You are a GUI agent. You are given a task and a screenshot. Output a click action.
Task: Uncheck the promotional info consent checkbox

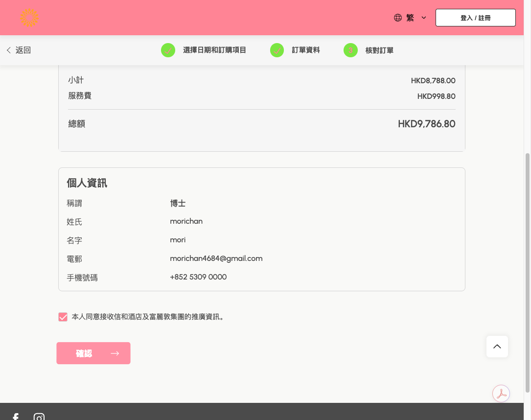coord(63,317)
